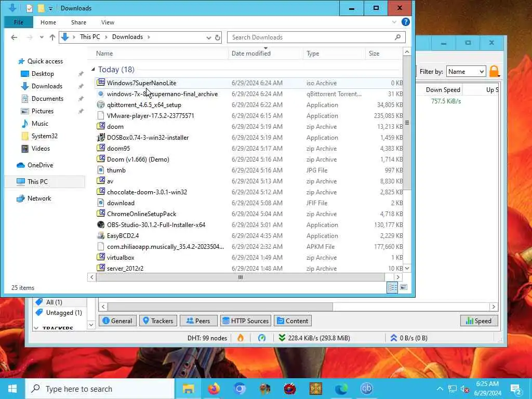Open qBittorrent from the taskbar

[x=366, y=389]
